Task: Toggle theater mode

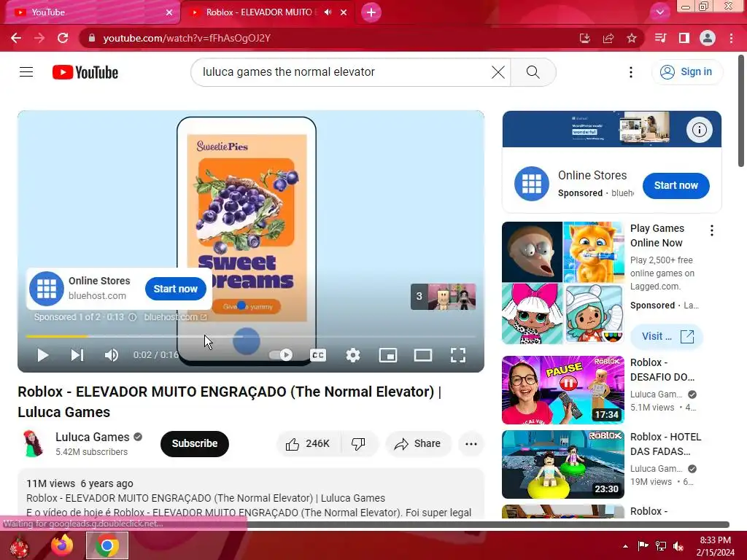Action: (423, 355)
